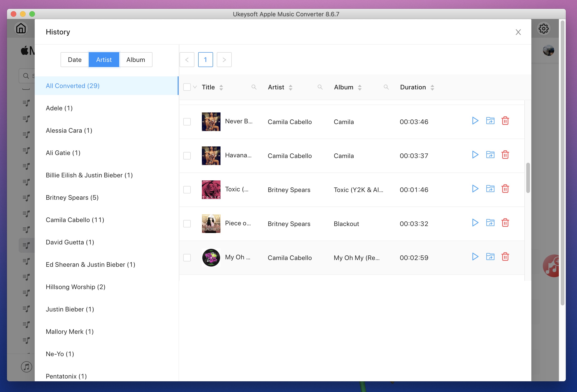The height and width of the screenshot is (392, 577).
Task: Check the Havana... row checkbox
Action: point(187,156)
